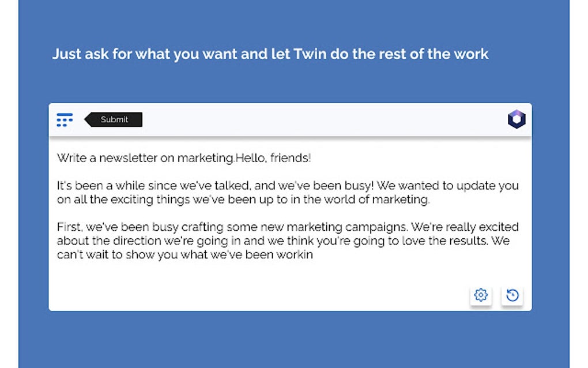Open settings with the gear icon
The height and width of the screenshot is (368, 588).
pyautogui.click(x=481, y=295)
